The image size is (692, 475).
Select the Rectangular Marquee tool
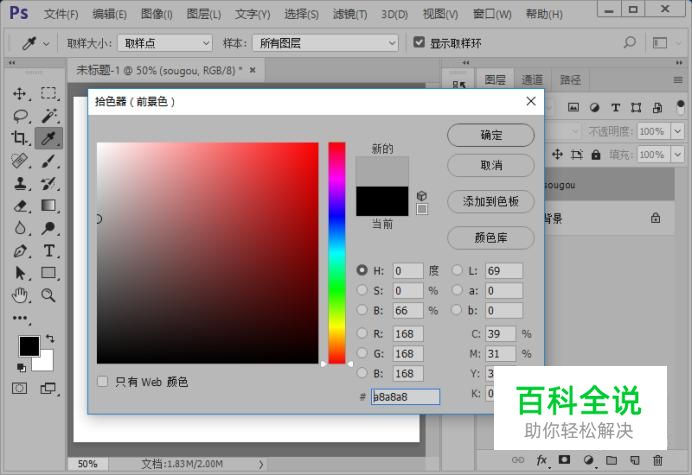point(49,94)
